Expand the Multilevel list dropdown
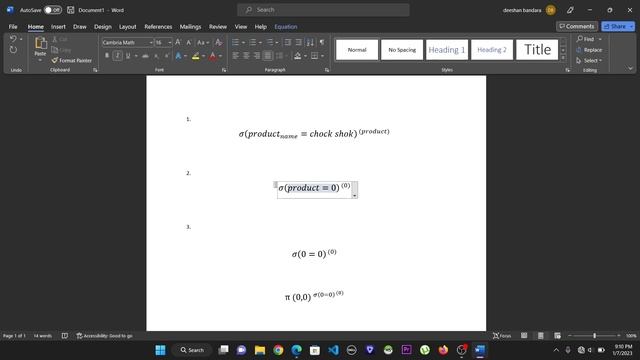Screen dimensions: 640x360 tap(277, 42)
